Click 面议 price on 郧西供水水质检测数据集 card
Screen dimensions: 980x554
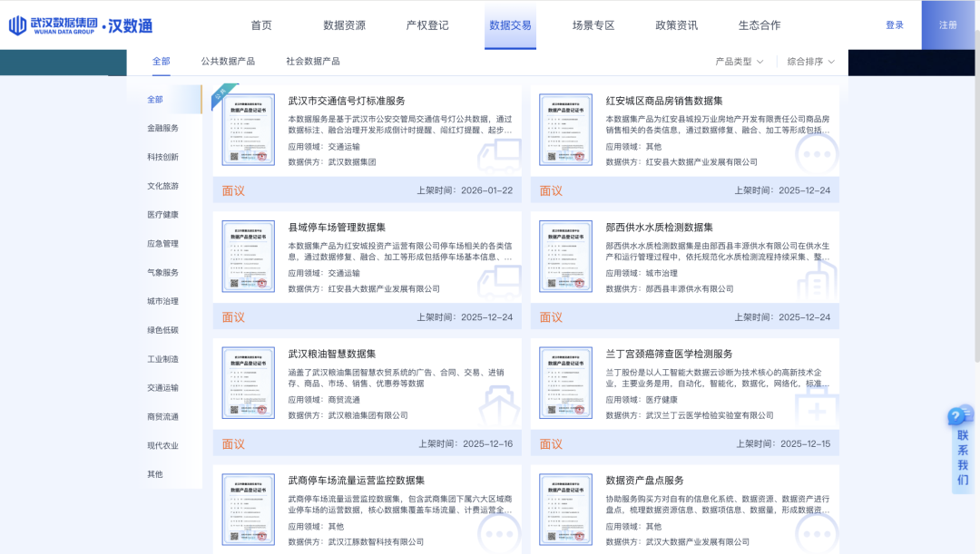[x=551, y=317]
